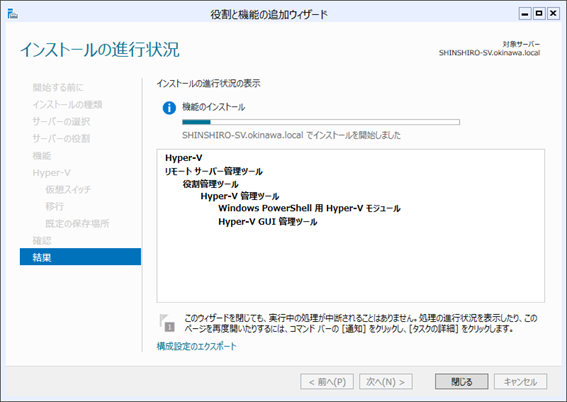Click the installation progress bar
The image size is (567, 402).
321,122
